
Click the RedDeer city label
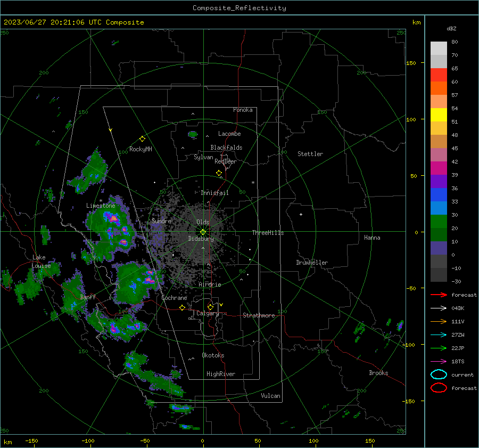[x=226, y=161]
